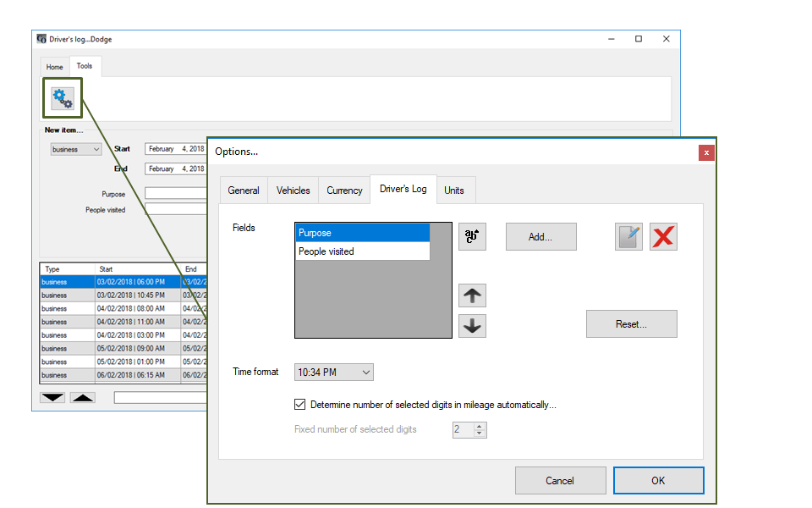
Task: Select People visited in Fields list
Action: click(x=362, y=251)
